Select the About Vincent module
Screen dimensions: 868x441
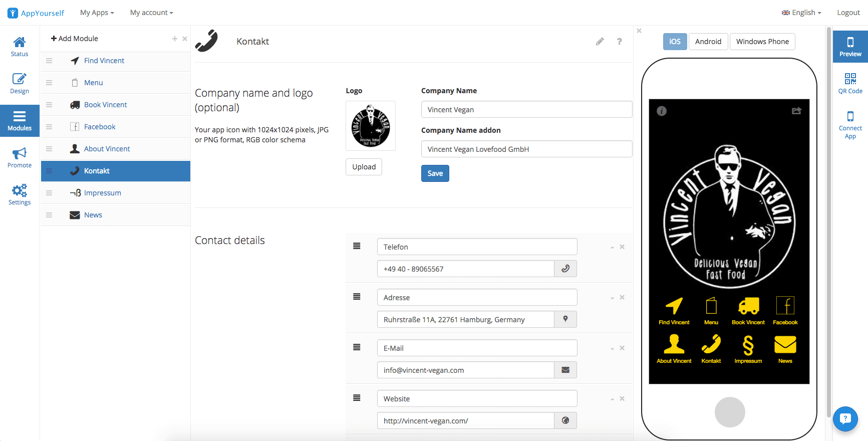tap(116, 149)
